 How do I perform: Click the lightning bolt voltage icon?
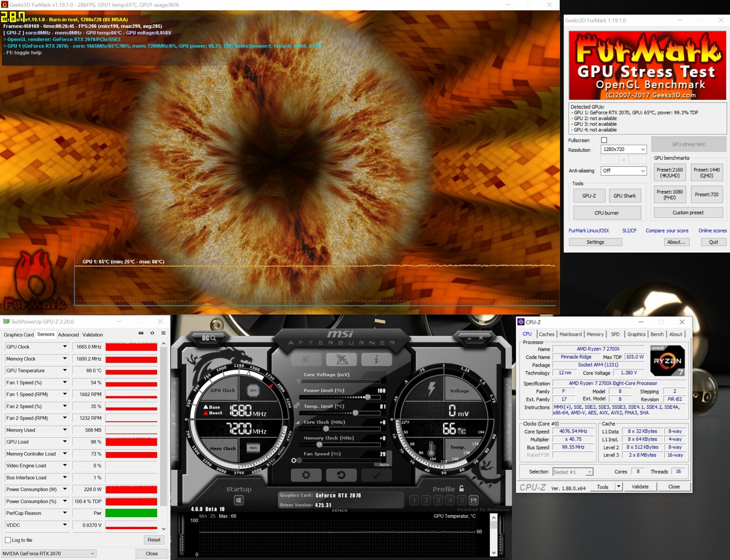432,388
